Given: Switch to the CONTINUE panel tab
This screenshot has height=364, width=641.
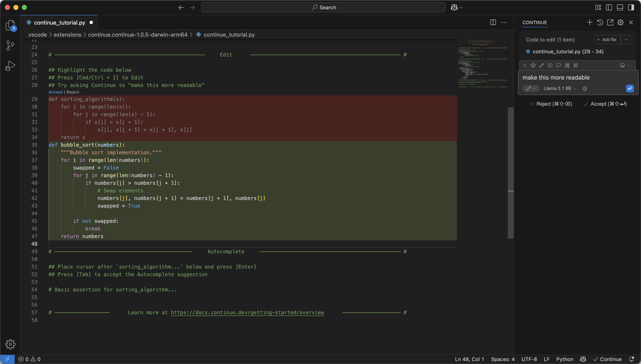Looking at the screenshot, I should 535,22.
